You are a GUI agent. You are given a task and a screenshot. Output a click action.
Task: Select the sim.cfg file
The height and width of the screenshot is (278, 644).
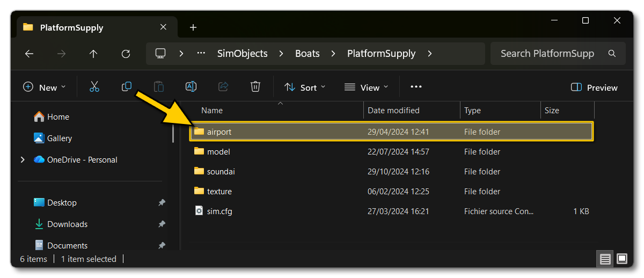[219, 211]
